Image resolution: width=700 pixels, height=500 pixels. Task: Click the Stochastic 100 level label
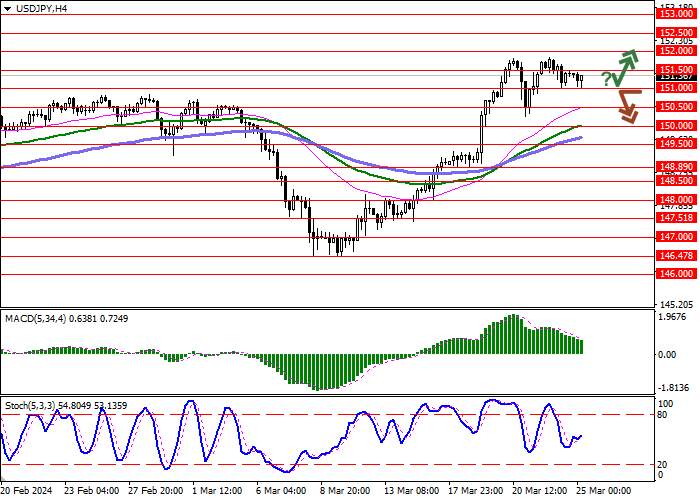pyautogui.click(x=666, y=404)
